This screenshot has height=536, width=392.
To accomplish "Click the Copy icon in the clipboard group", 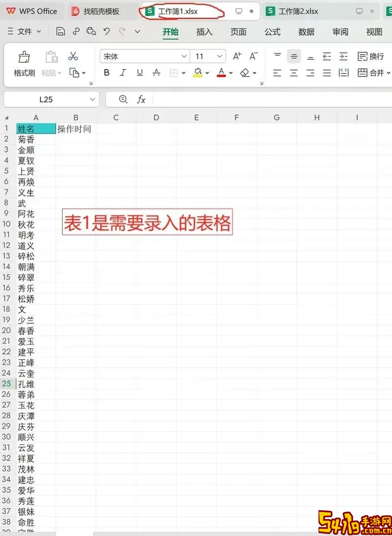I will pos(74,73).
